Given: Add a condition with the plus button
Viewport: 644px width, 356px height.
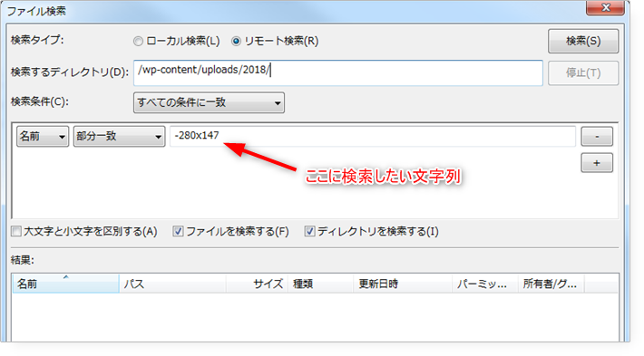Looking at the screenshot, I should [x=596, y=163].
